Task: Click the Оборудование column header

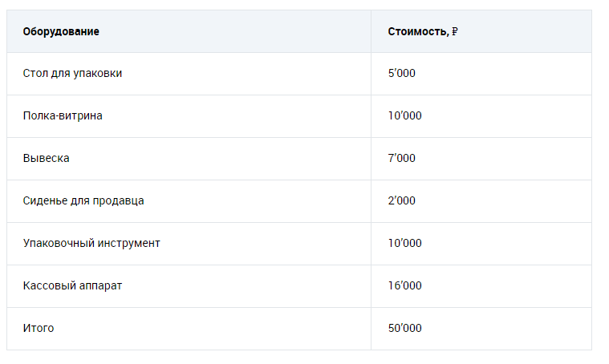Action: point(61,32)
